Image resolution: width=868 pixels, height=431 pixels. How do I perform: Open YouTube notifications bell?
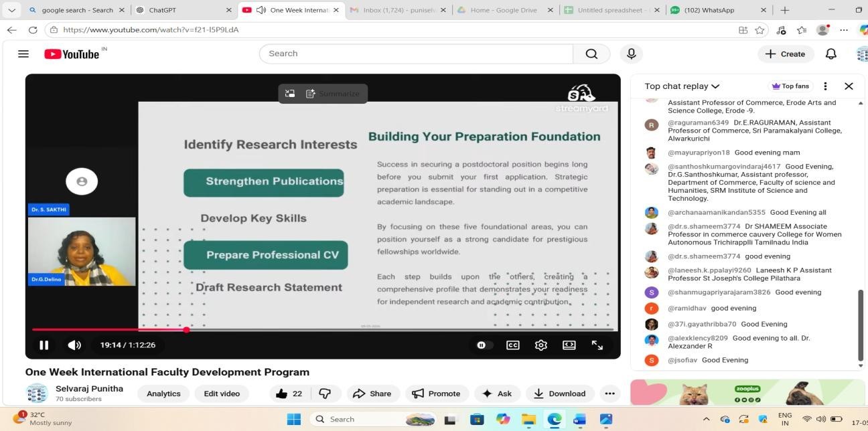tap(831, 54)
